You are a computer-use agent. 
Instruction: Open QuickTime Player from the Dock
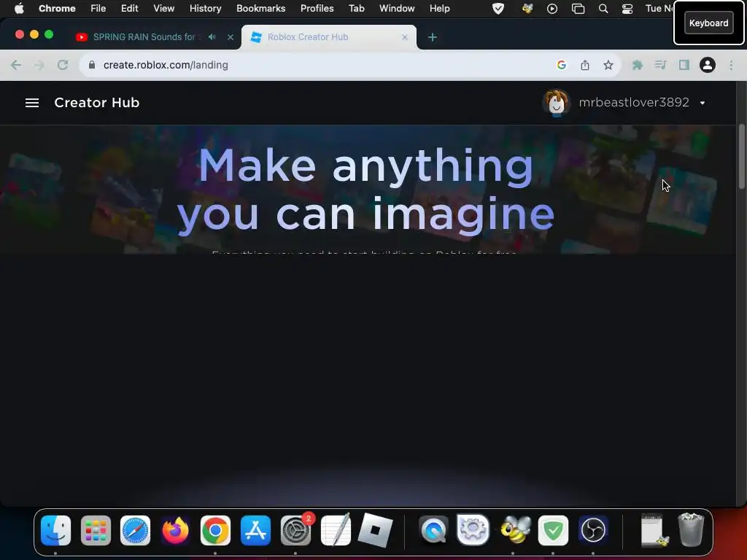(433, 531)
